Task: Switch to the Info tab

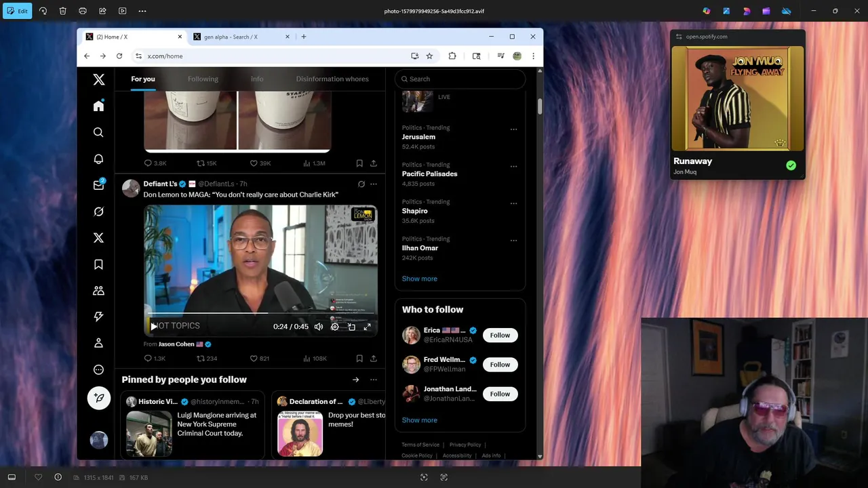Action: (x=257, y=79)
